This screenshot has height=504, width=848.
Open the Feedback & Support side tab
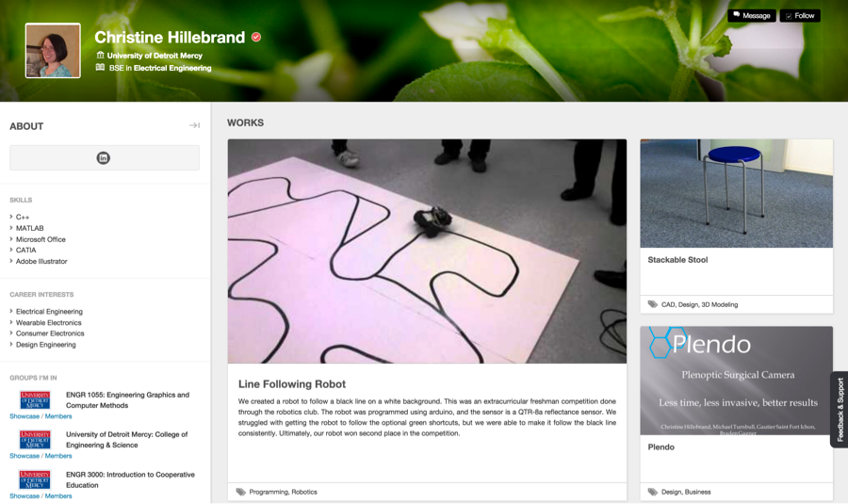point(840,410)
